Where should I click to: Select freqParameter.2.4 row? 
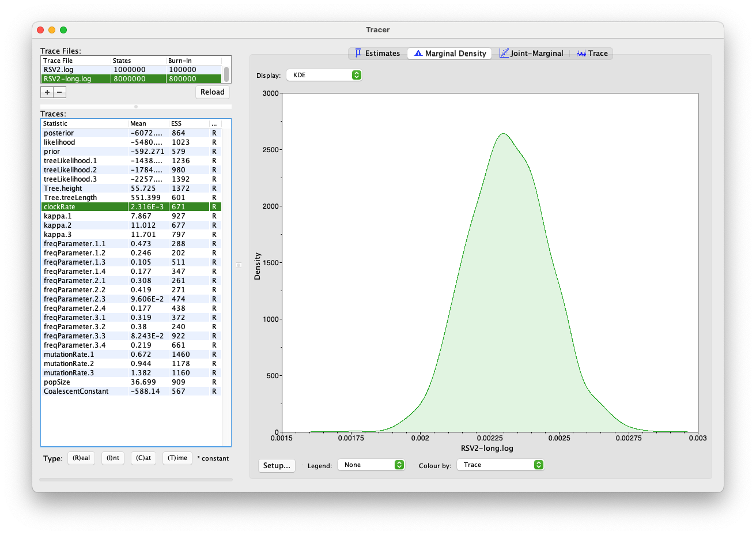pos(131,308)
